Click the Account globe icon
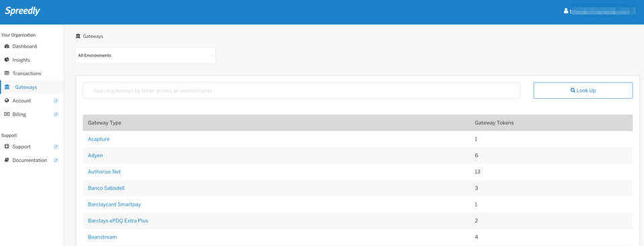This screenshot has width=644, height=246. pos(7,101)
